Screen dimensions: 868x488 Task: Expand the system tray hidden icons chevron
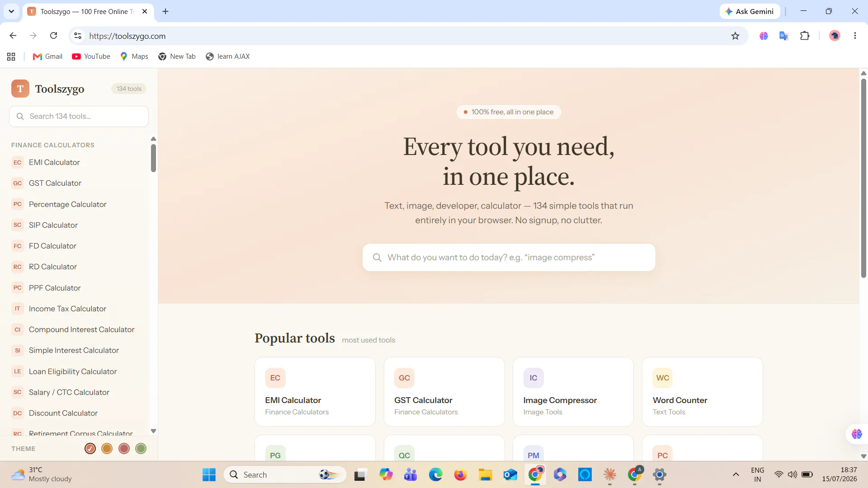pyautogui.click(x=736, y=474)
